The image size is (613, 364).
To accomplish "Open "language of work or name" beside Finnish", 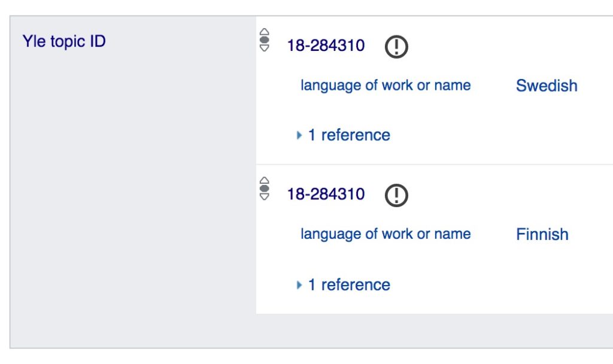I will tap(386, 233).
